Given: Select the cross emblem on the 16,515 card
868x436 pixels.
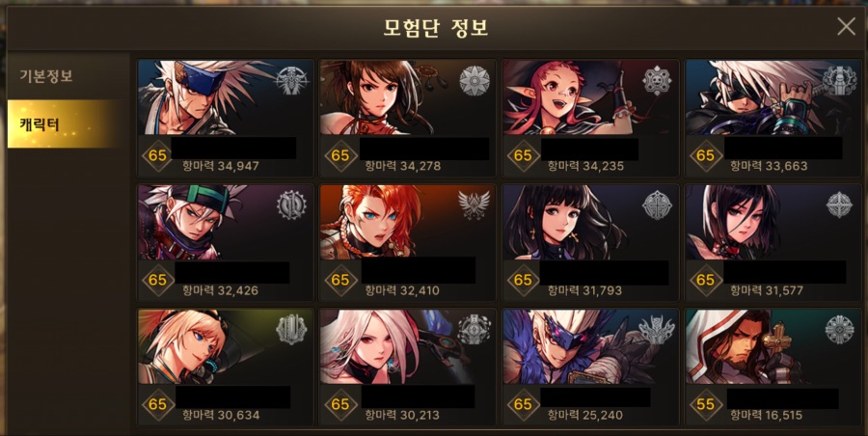Looking at the screenshot, I should (x=840, y=330).
